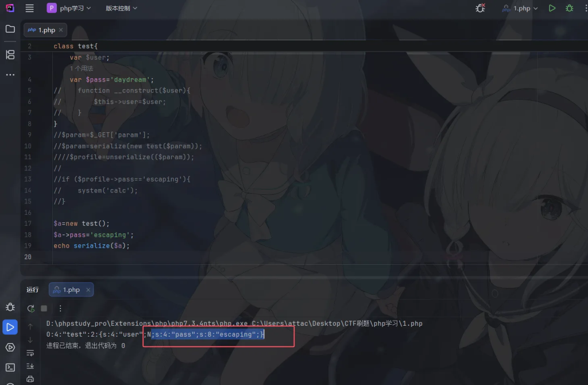The image size is (588, 385).
Task: Open the Services tool window
Action: coord(10,347)
